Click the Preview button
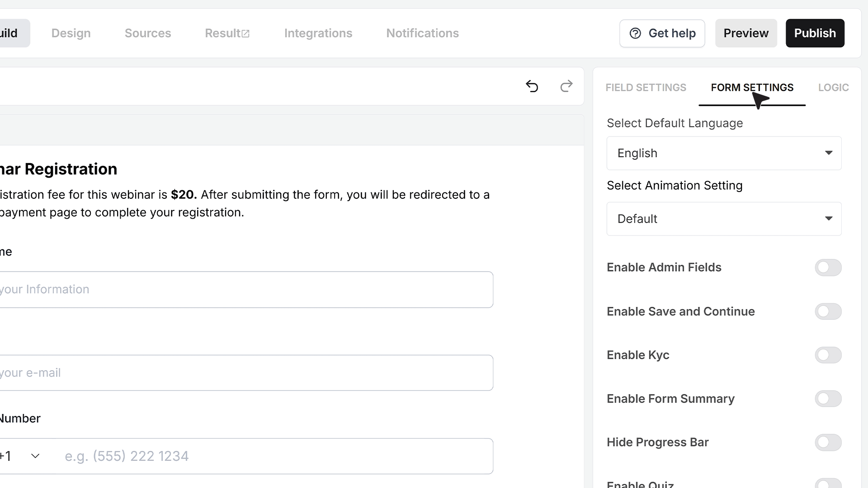Screen dimensions: 868x488 coord(746,33)
